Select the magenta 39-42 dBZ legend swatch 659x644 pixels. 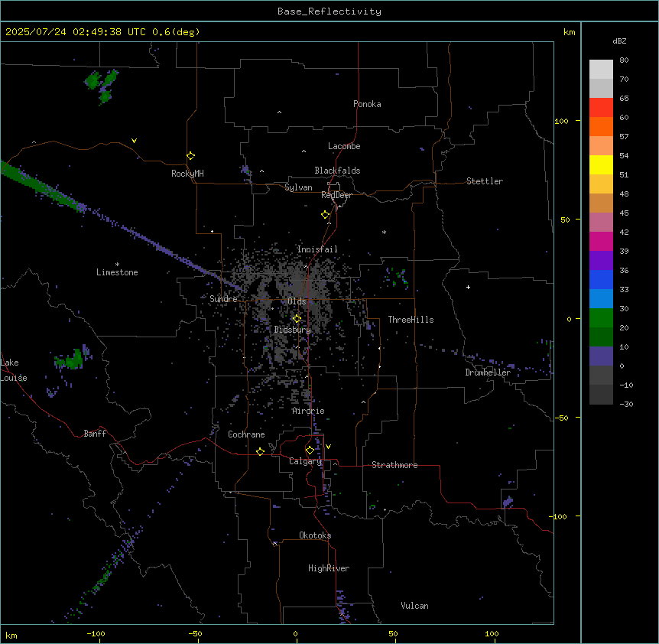[601, 241]
